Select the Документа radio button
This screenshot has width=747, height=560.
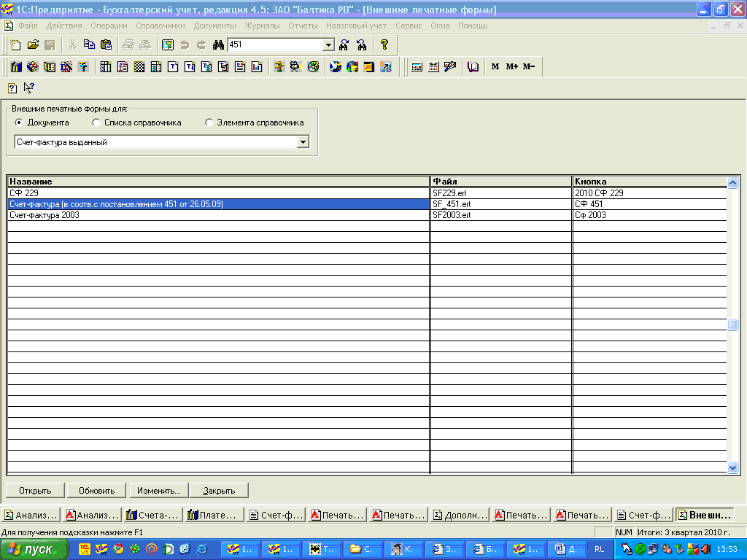click(19, 122)
